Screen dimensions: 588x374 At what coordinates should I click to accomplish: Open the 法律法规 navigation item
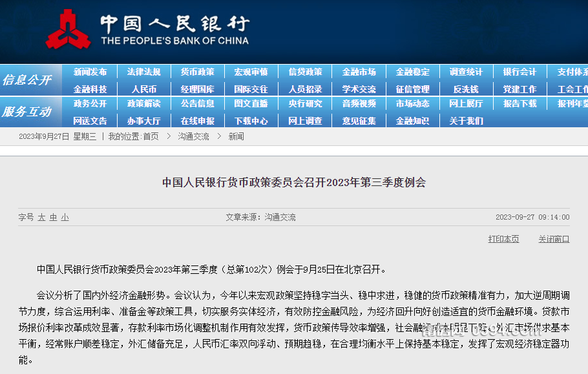pos(144,72)
